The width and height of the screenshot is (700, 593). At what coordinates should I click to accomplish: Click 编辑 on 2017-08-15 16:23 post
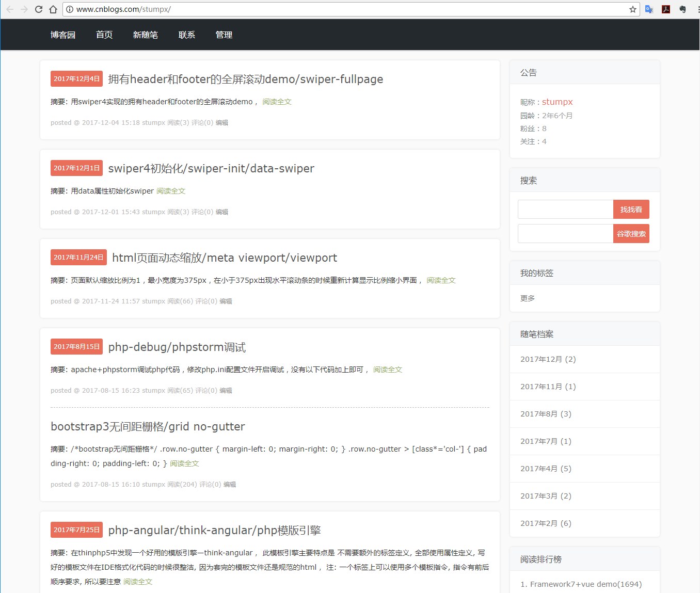pos(226,391)
